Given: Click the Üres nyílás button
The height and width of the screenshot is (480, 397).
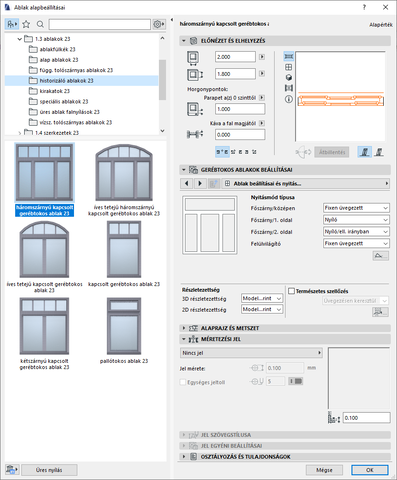Looking at the screenshot, I should (49, 470).
